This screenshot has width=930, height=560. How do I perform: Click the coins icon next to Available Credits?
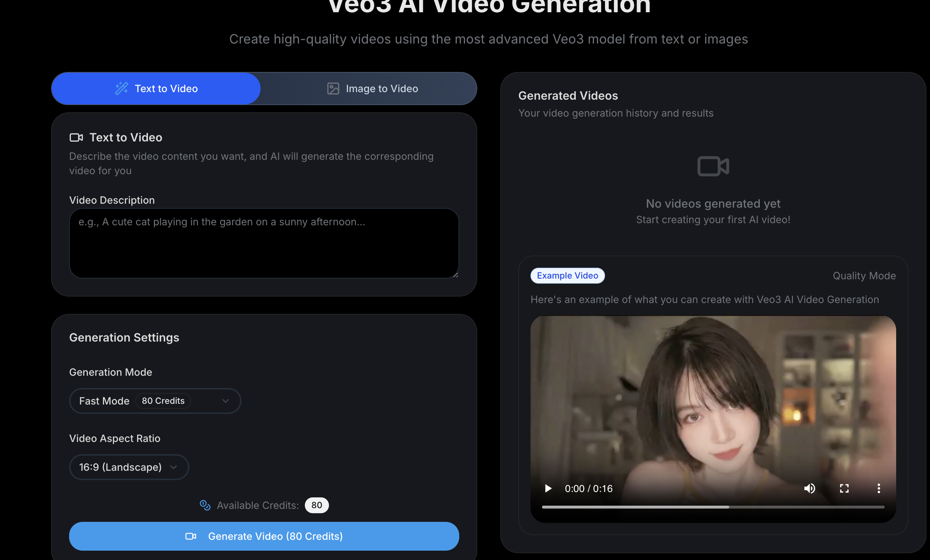pyautogui.click(x=205, y=505)
